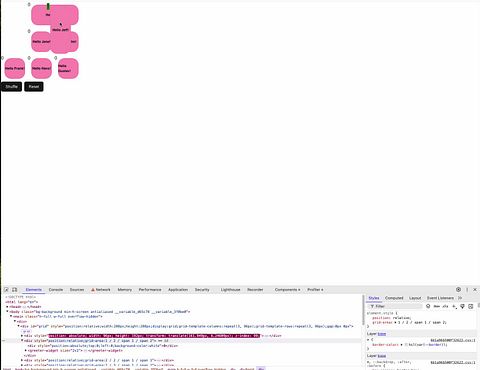Toggle the rendering emulation paintbrush icon
Screen dimensions: 480x370
click(x=462, y=306)
